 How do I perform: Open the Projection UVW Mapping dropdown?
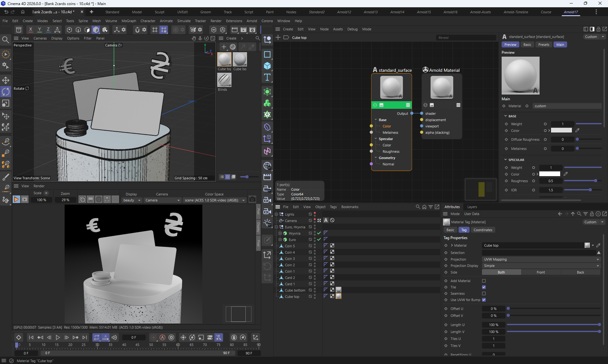click(541, 259)
